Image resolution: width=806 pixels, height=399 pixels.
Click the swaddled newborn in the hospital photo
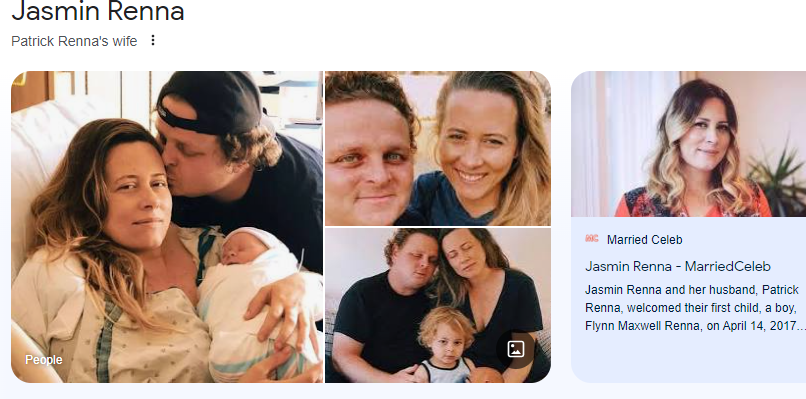[x=247, y=288]
